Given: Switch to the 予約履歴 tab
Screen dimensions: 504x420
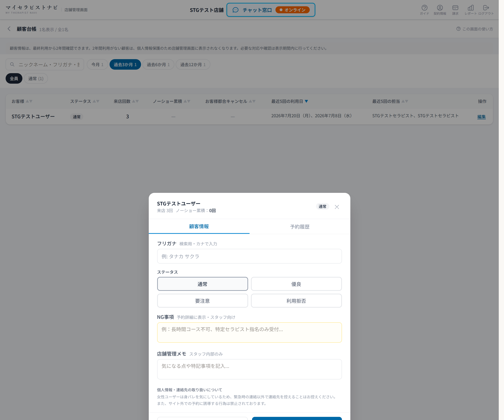Looking at the screenshot, I should pos(300,227).
